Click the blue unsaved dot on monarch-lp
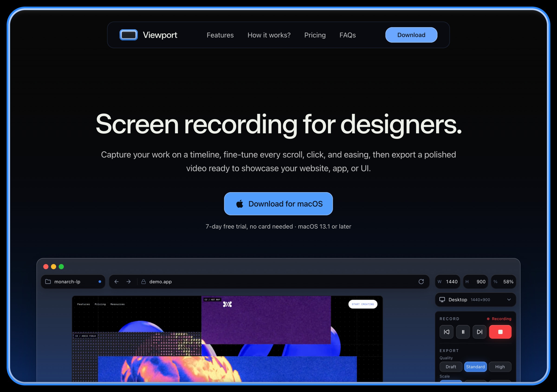 coord(100,281)
